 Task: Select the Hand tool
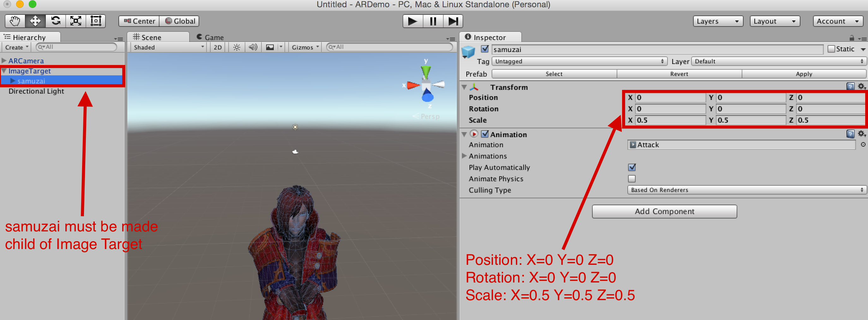tap(15, 21)
